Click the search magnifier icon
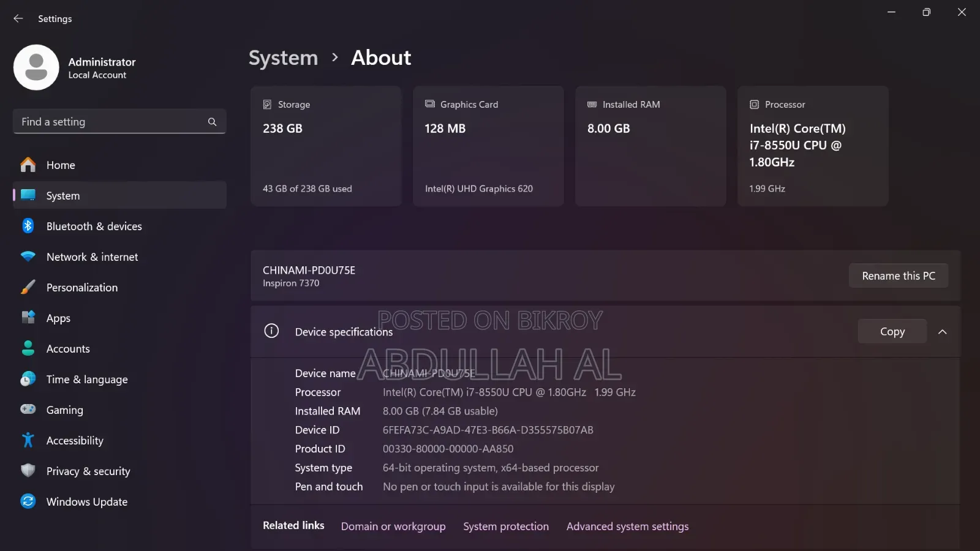This screenshot has width=980, height=551. (x=212, y=122)
